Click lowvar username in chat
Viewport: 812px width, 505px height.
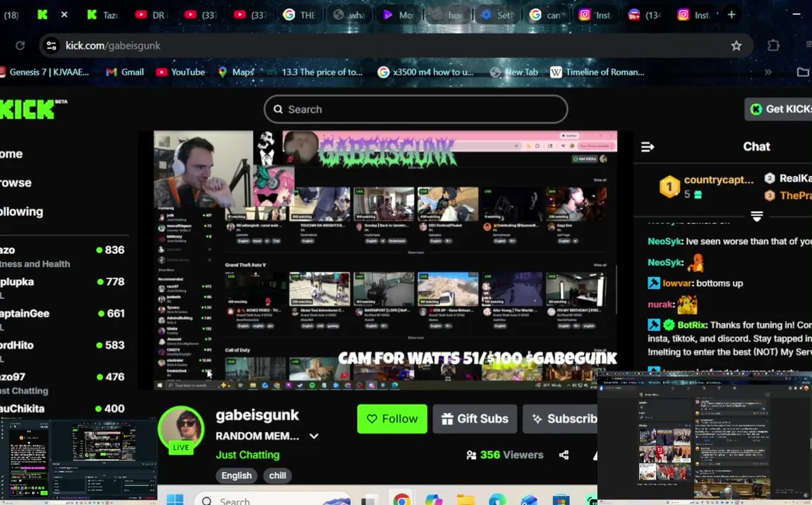677,283
